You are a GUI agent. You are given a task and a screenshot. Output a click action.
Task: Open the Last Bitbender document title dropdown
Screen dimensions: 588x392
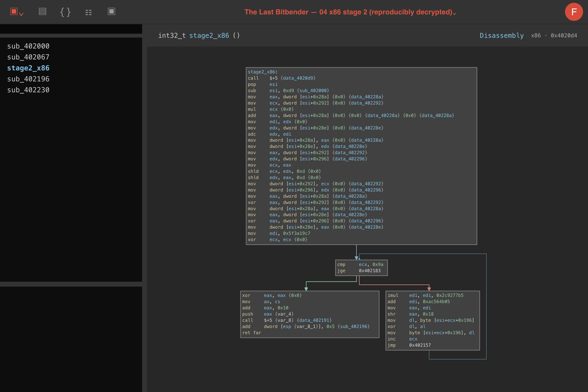[350, 12]
